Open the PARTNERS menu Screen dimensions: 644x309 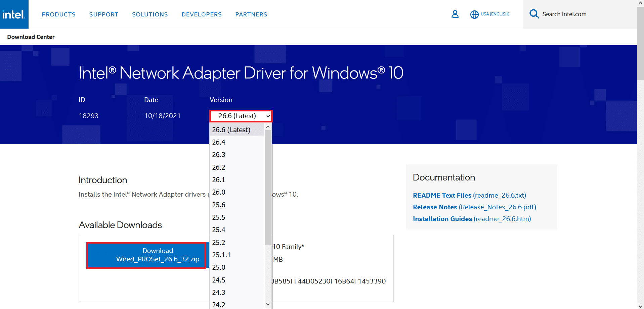click(x=251, y=14)
